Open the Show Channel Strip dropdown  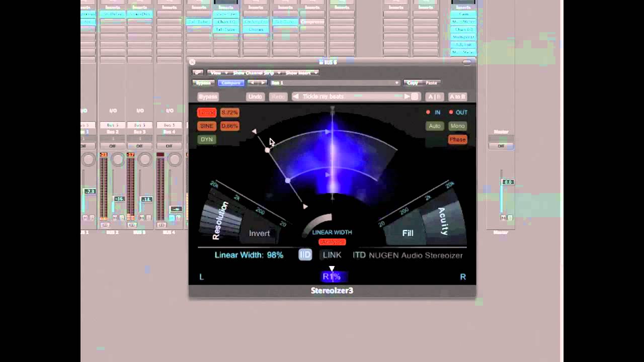[256, 72]
